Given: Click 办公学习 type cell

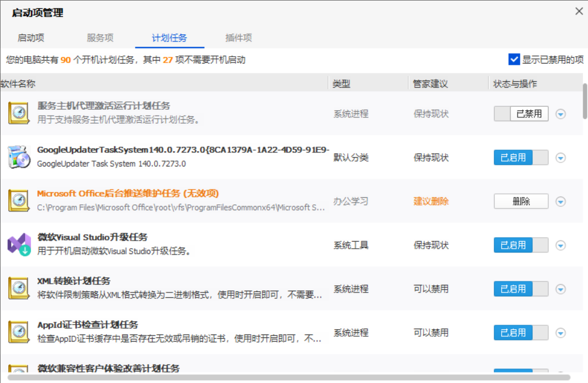Looking at the screenshot, I should pos(351,201).
